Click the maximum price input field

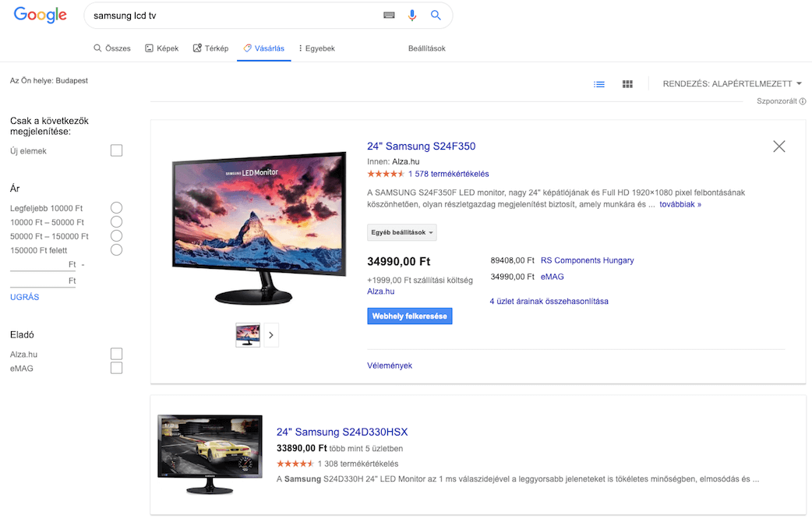(x=43, y=281)
